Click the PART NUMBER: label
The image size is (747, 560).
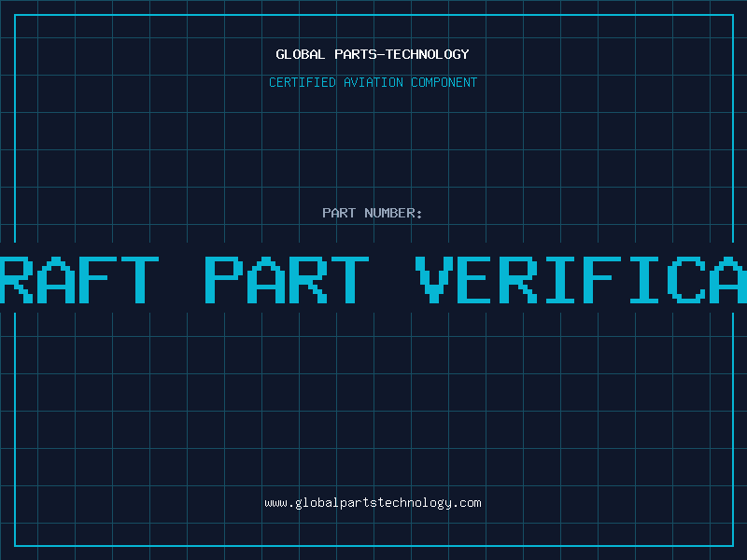click(x=373, y=213)
